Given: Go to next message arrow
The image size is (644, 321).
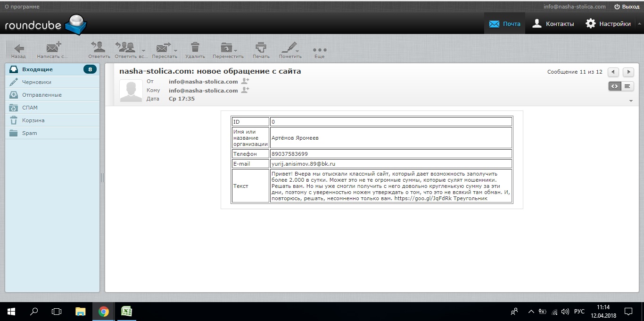Looking at the screenshot, I should pyautogui.click(x=628, y=72).
